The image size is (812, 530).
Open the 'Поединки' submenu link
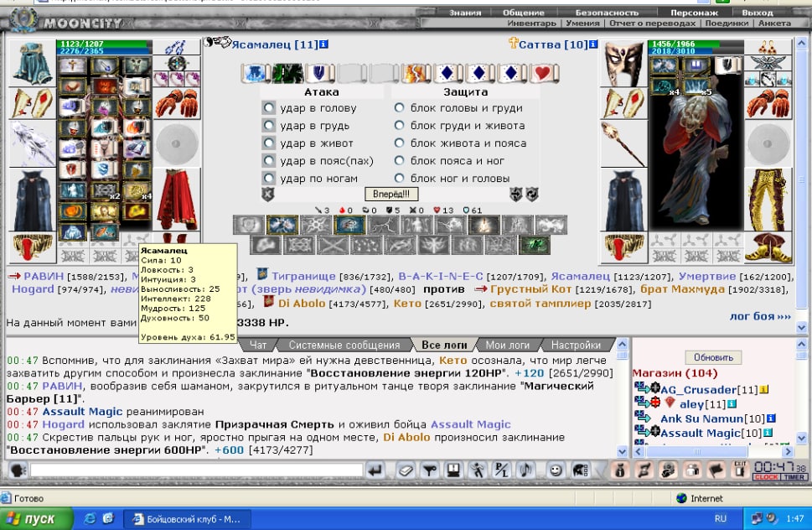point(727,23)
